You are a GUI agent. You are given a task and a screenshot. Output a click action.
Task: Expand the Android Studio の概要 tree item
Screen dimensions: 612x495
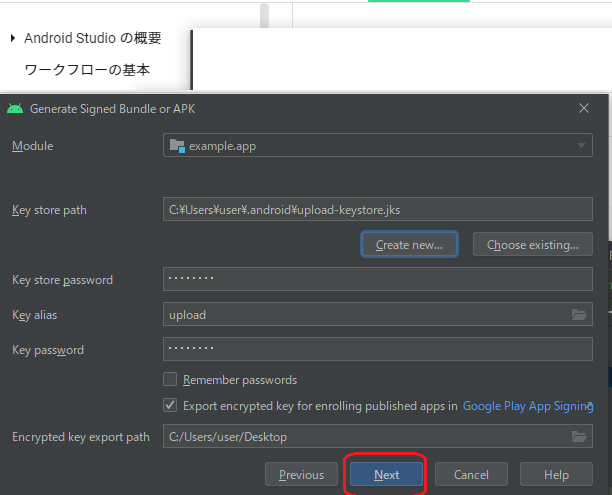(13, 38)
